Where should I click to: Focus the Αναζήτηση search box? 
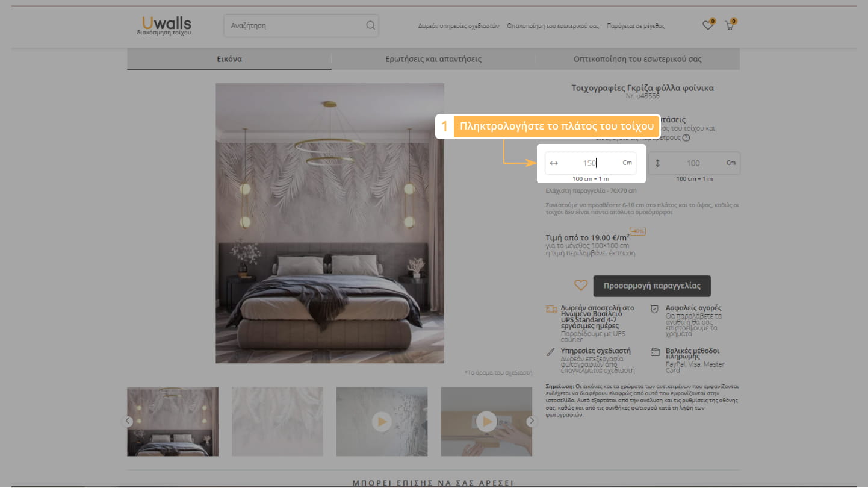pyautogui.click(x=295, y=26)
